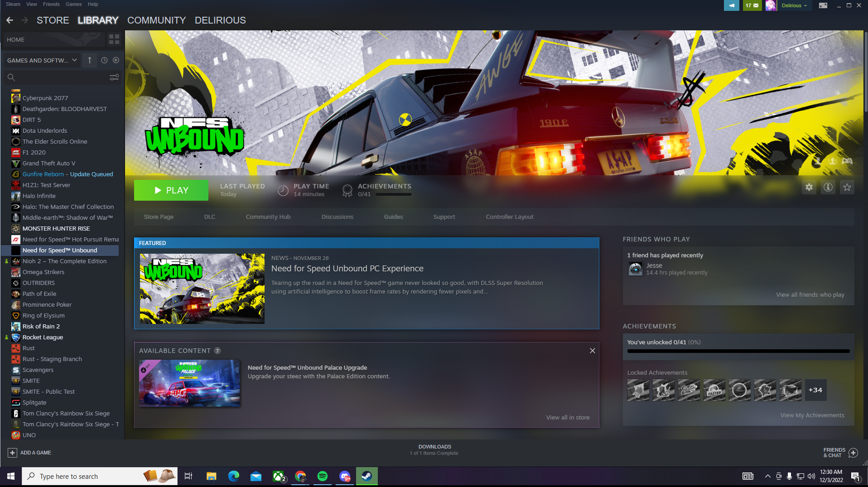
Task: Toggle the ready-to-play filter icon
Action: (x=116, y=60)
